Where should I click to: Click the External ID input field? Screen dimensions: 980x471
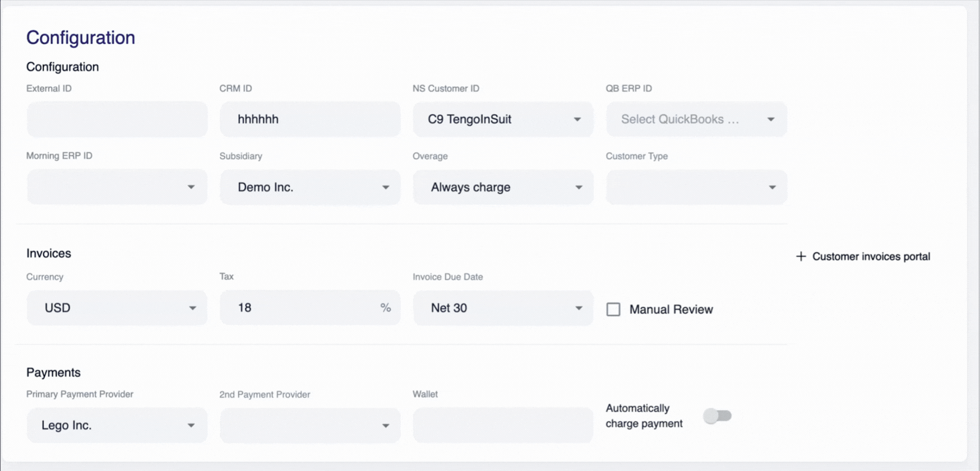[117, 119]
